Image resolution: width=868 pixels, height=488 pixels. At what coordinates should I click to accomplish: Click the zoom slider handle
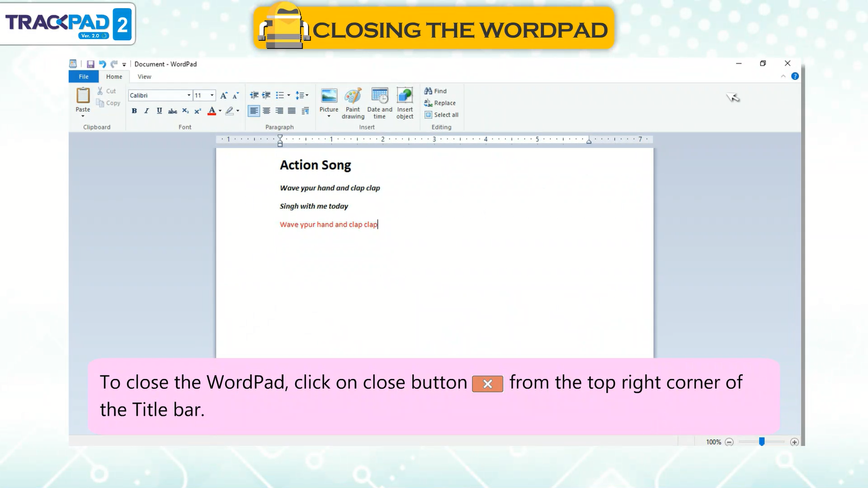(762, 442)
